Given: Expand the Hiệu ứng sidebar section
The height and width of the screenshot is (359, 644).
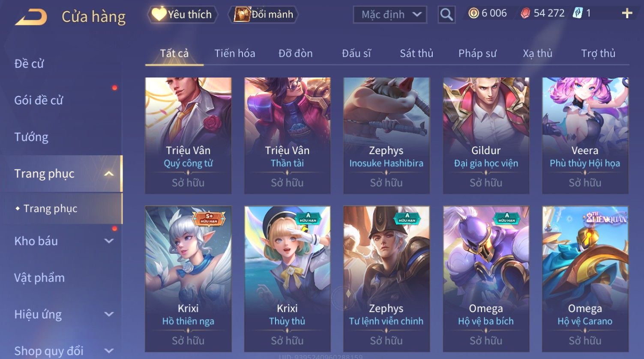Looking at the screenshot, I should [109, 314].
